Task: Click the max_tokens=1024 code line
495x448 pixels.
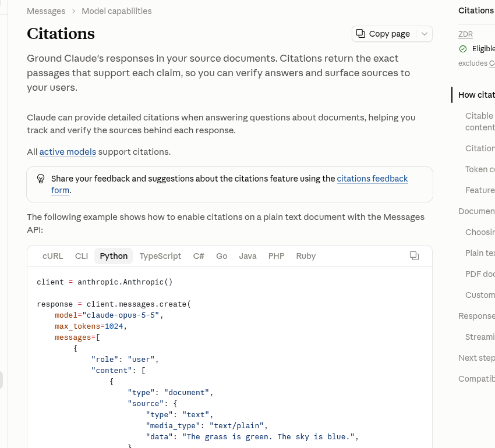Action: coord(91,326)
